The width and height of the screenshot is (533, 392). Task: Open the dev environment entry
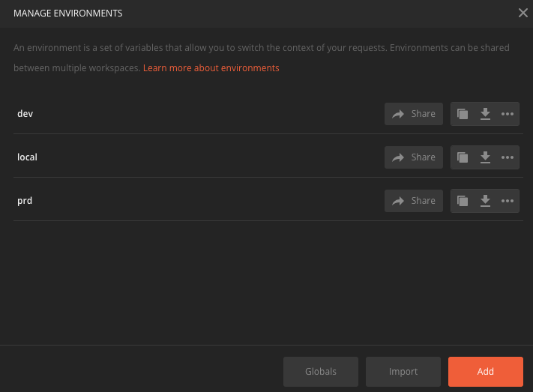[25, 114]
